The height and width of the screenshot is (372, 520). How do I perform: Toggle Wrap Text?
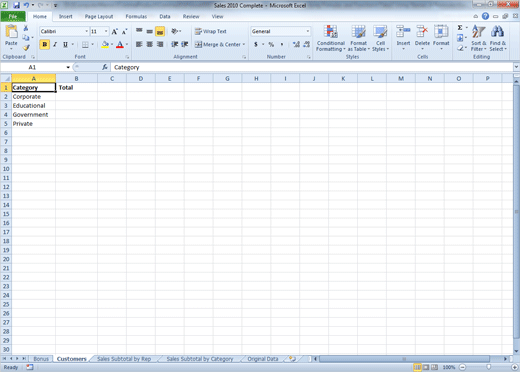point(211,31)
